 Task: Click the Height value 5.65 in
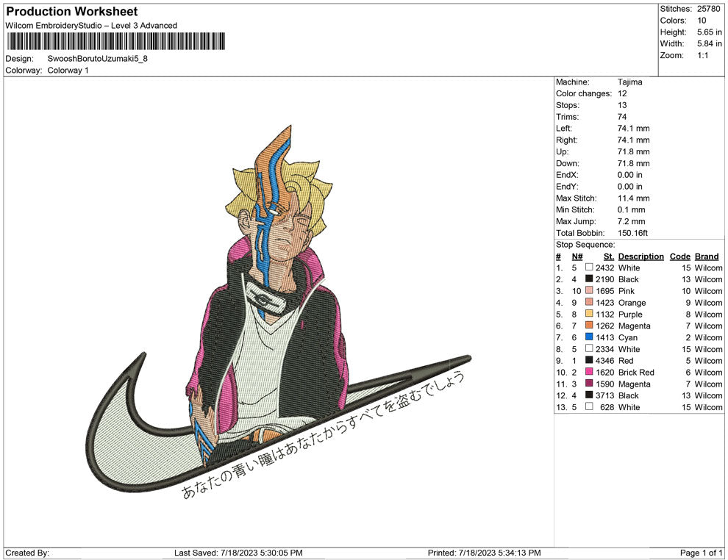point(710,32)
